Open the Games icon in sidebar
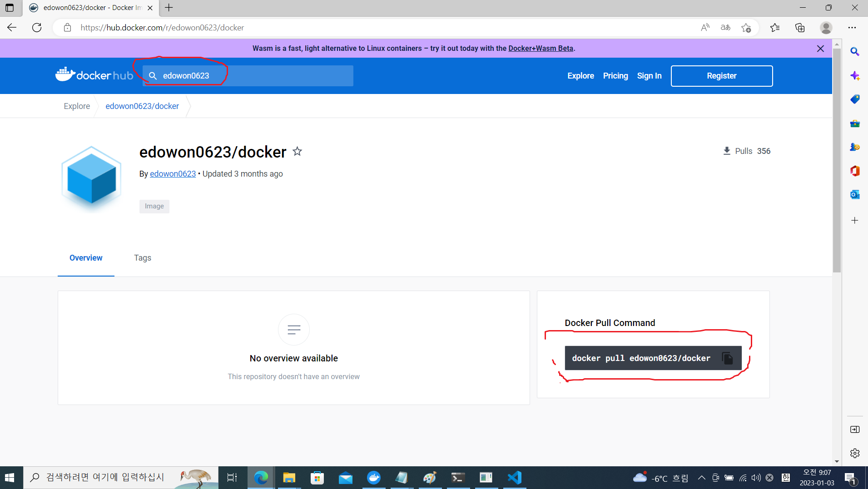 [x=855, y=147]
